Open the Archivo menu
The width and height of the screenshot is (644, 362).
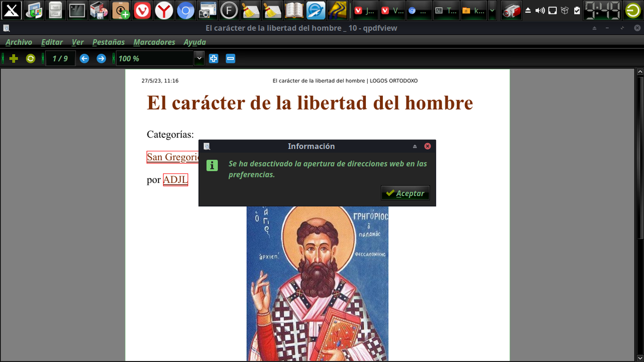(19, 42)
